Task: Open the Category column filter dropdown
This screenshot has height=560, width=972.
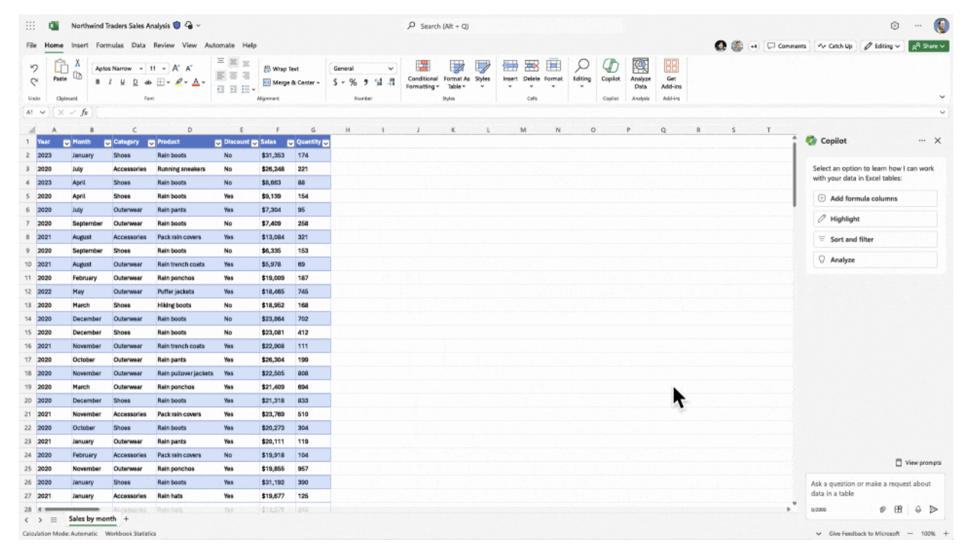Action: click(151, 141)
